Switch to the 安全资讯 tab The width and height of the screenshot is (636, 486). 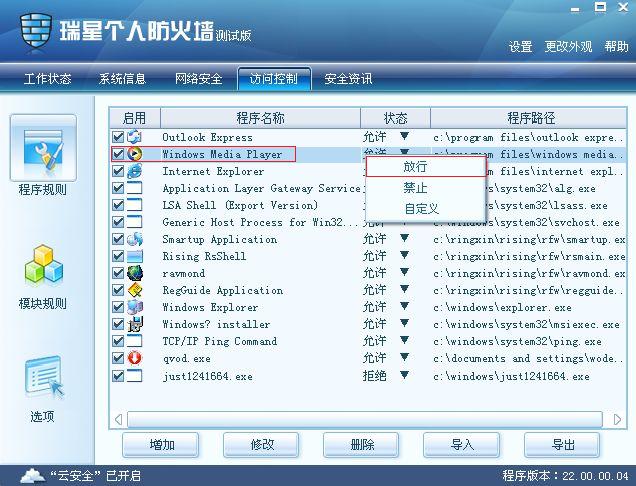[348, 79]
